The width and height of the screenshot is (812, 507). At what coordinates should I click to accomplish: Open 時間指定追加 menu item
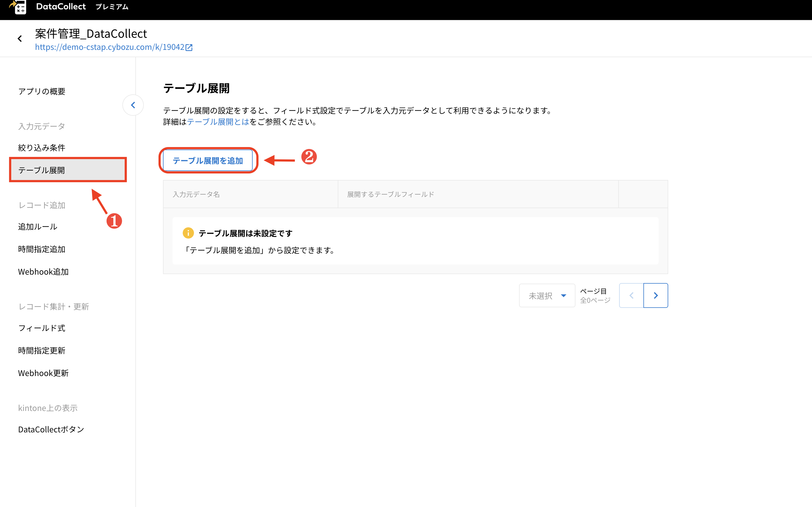click(42, 249)
